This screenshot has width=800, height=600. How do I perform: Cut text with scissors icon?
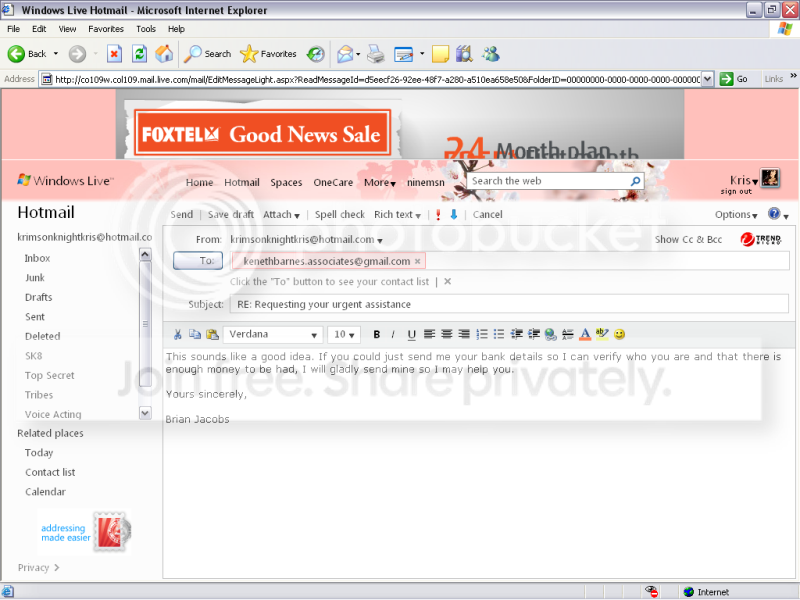click(178, 334)
